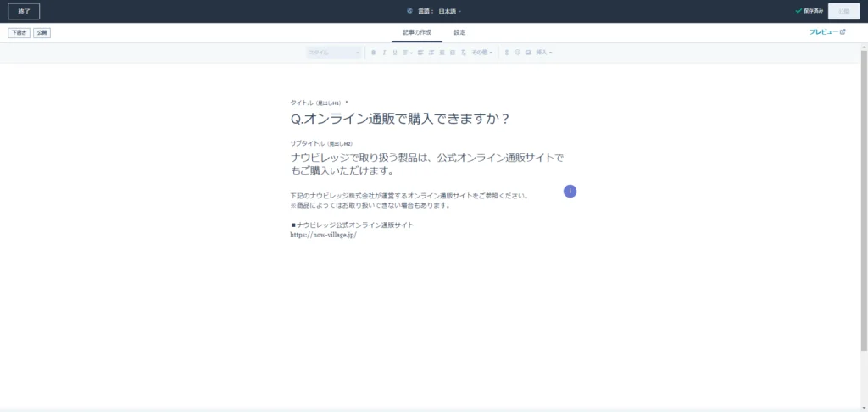This screenshot has width=868, height=412.
Task: Increase indent of the text
Action: coord(453,53)
